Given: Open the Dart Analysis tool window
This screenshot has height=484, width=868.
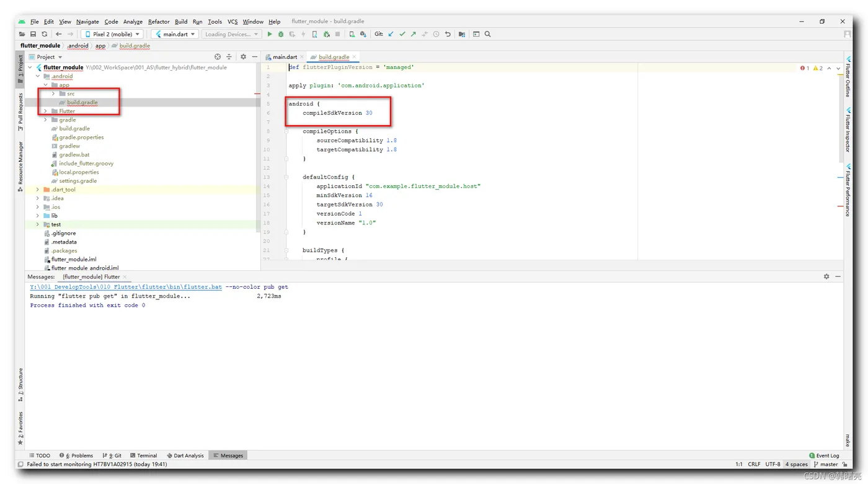Looking at the screenshot, I should pos(185,455).
